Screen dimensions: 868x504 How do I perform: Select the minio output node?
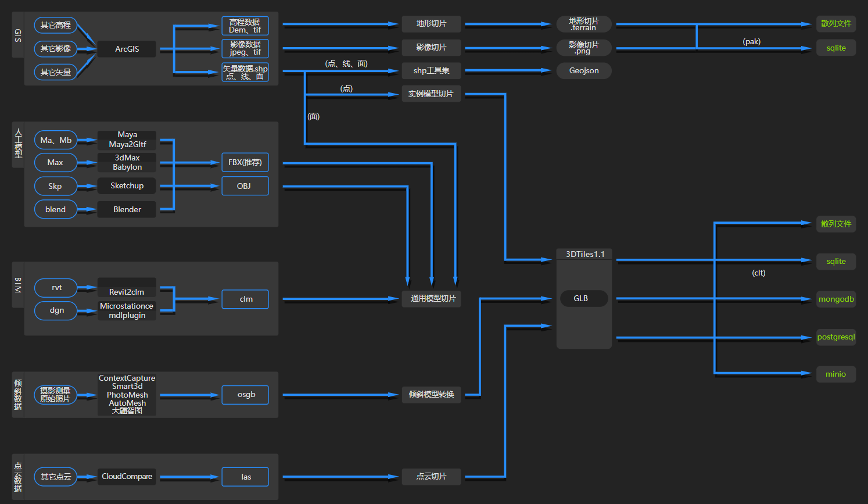pyautogui.click(x=836, y=374)
